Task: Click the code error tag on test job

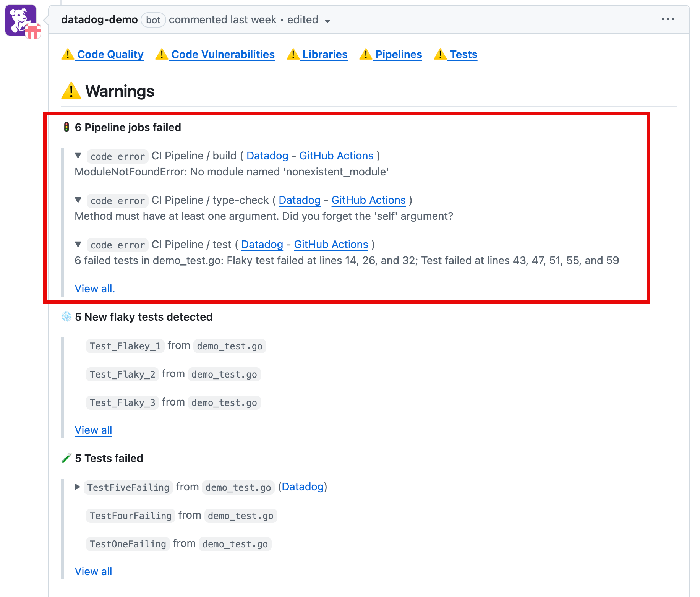Action: coord(118,245)
